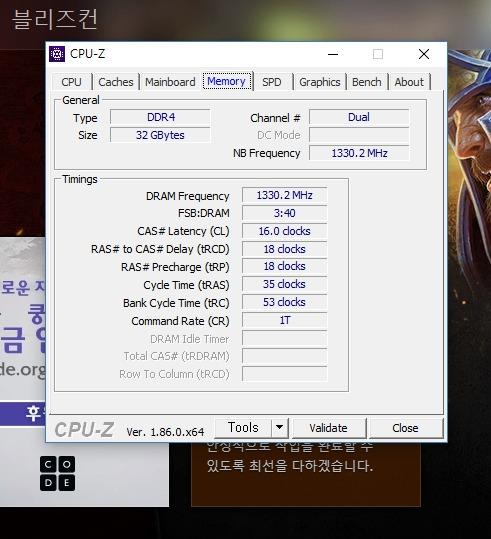The height and width of the screenshot is (539, 491).
Task: Switch to the CPU tab
Action: click(72, 82)
